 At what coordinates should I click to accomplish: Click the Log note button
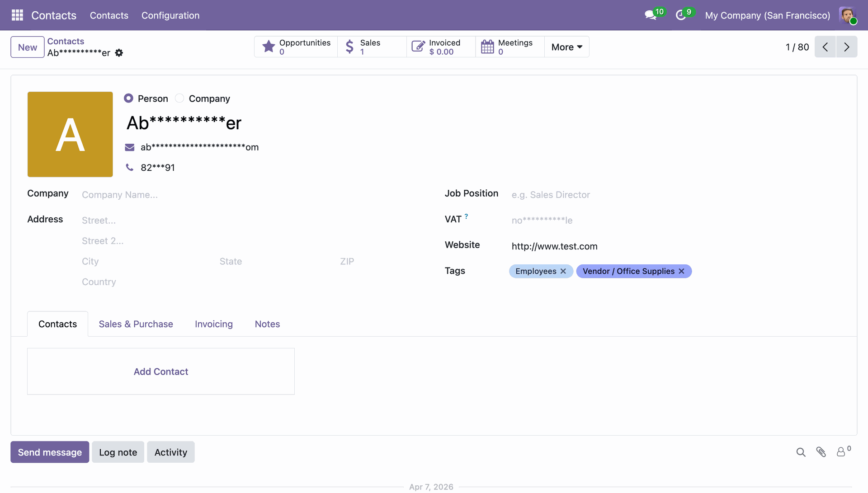pos(118,452)
